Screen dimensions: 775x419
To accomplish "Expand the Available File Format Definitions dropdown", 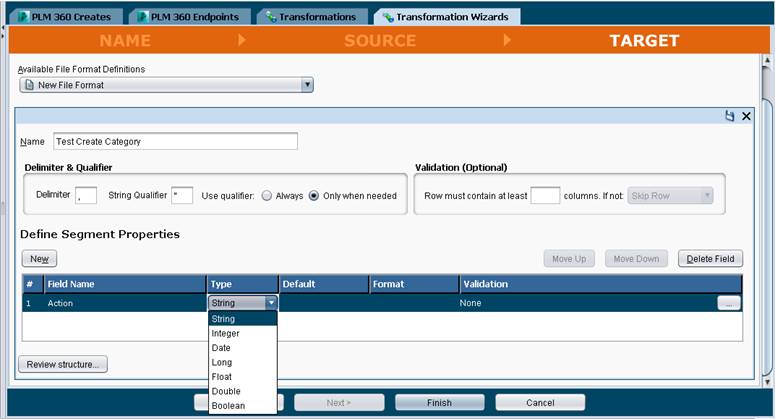I will pos(307,85).
